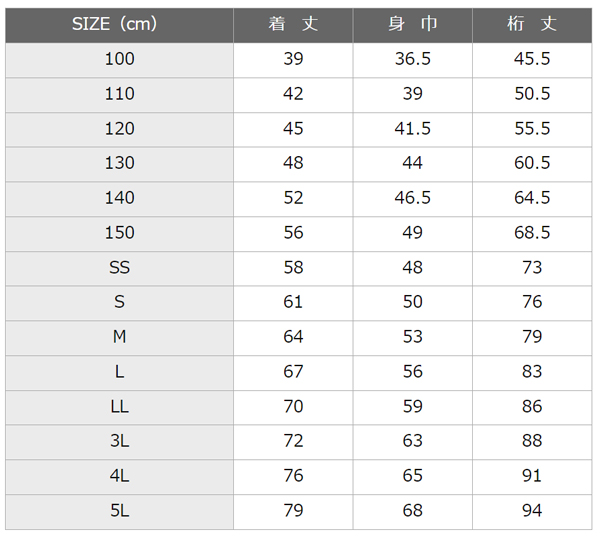The image size is (600, 539).
Task: Click the size 100 row label
Action: 119,59
